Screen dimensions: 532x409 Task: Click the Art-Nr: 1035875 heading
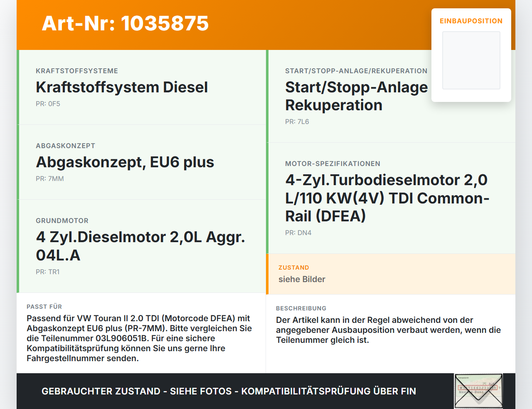pyautogui.click(x=125, y=23)
